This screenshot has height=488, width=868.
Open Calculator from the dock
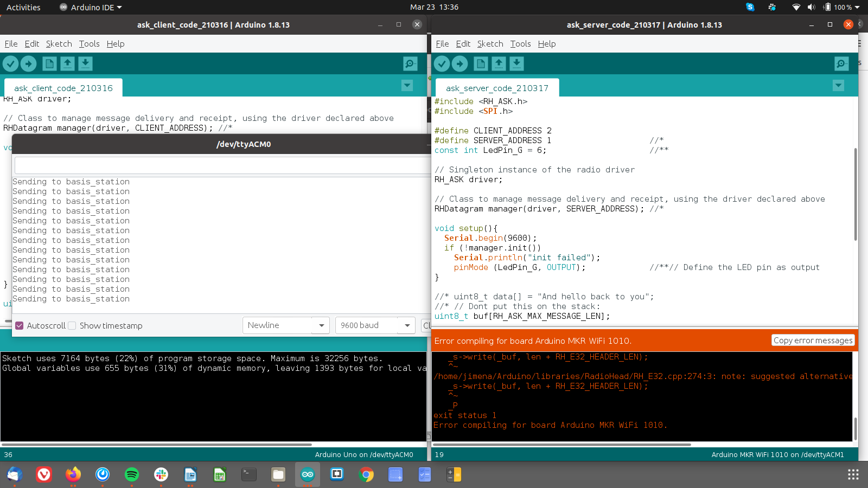454,475
